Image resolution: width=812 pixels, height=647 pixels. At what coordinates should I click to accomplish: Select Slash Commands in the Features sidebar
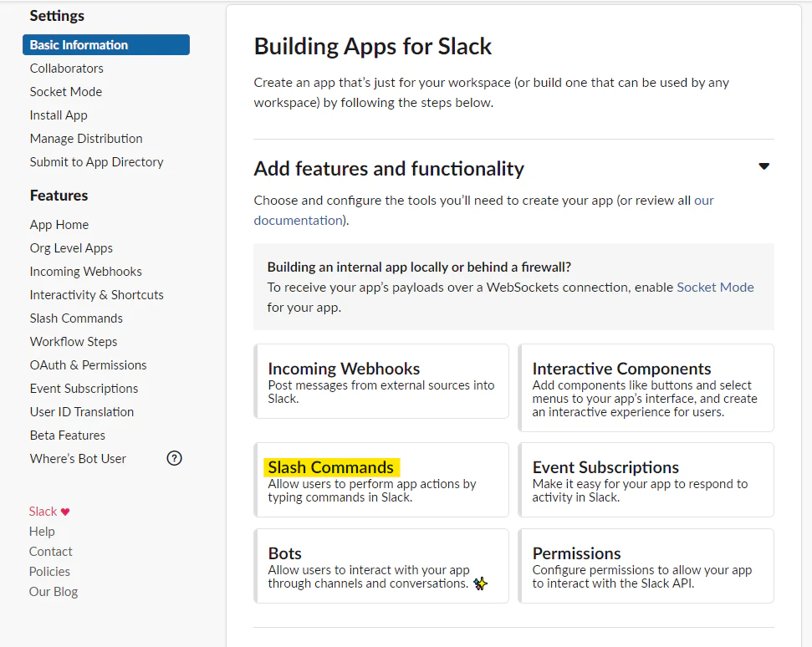76,318
